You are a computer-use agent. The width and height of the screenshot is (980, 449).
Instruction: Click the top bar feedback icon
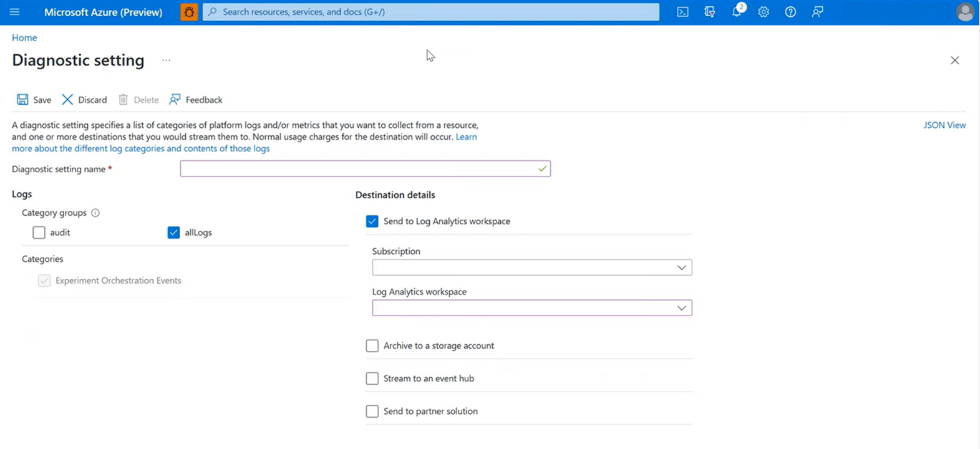click(817, 12)
